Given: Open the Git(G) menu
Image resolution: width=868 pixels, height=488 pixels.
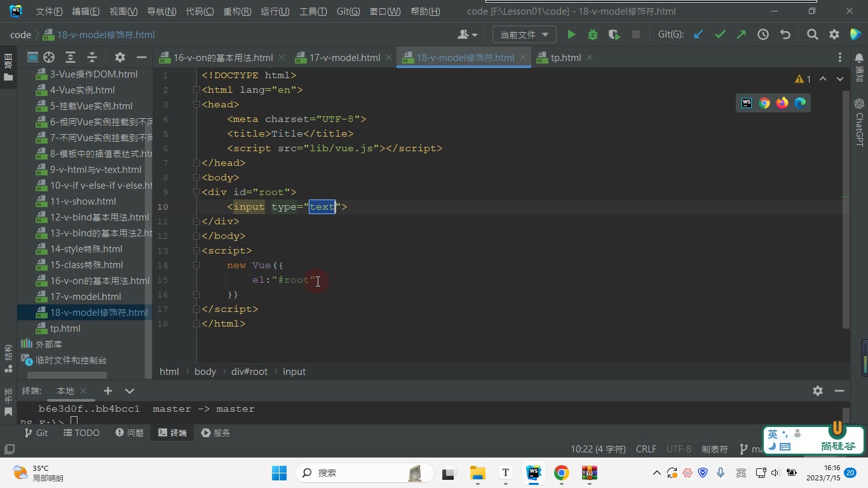Looking at the screenshot, I should 348,11.
